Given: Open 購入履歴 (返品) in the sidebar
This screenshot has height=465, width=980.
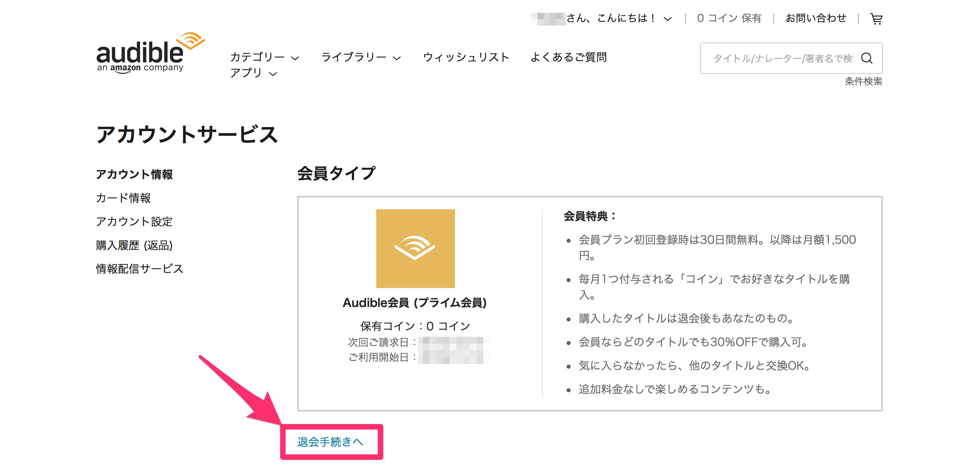Looking at the screenshot, I should (x=134, y=245).
